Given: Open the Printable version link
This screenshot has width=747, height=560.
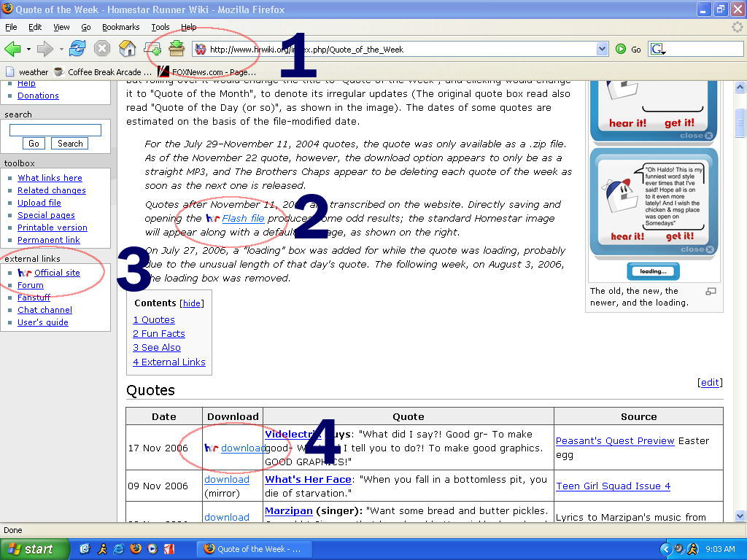Looking at the screenshot, I should (x=53, y=227).
